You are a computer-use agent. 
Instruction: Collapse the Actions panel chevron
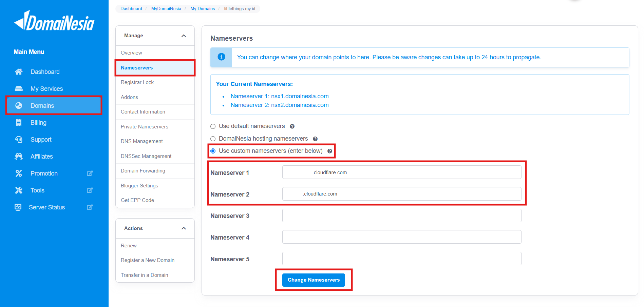click(x=184, y=228)
